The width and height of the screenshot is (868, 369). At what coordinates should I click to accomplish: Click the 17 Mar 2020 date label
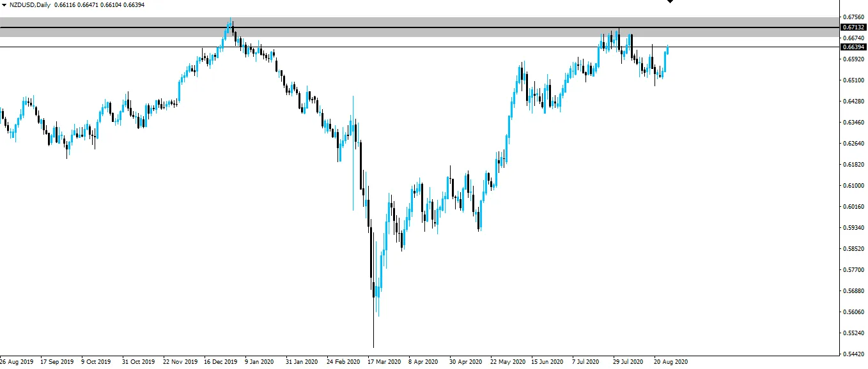pos(384,362)
